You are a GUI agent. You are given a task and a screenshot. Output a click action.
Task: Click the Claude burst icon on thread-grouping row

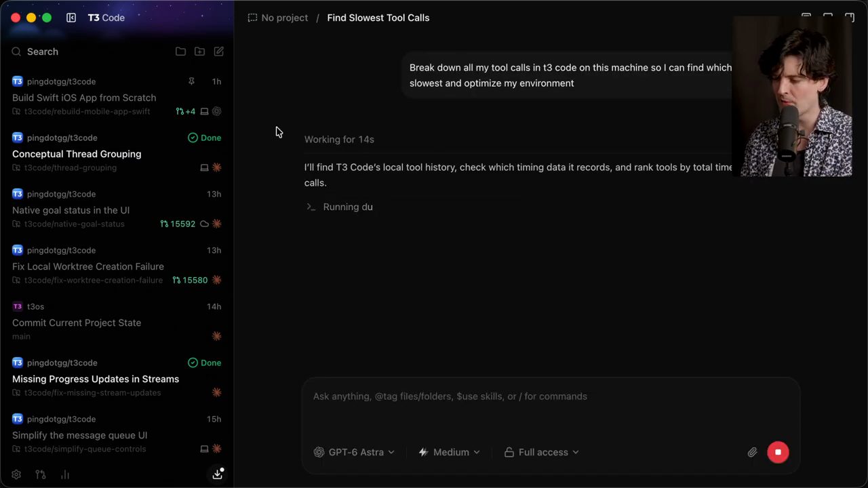point(217,167)
